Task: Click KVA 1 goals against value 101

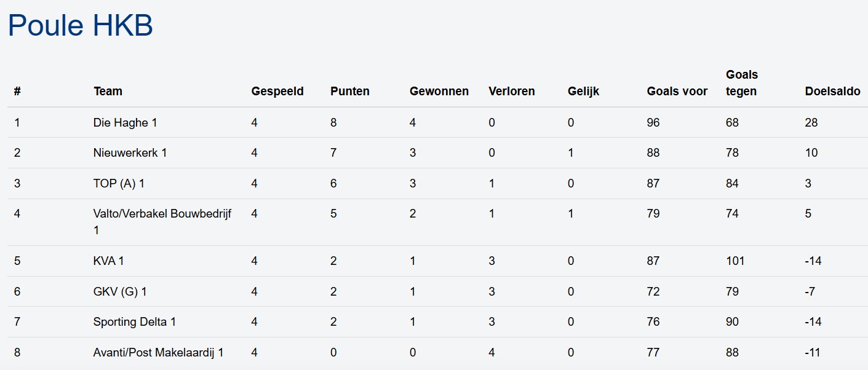Action: pos(735,261)
